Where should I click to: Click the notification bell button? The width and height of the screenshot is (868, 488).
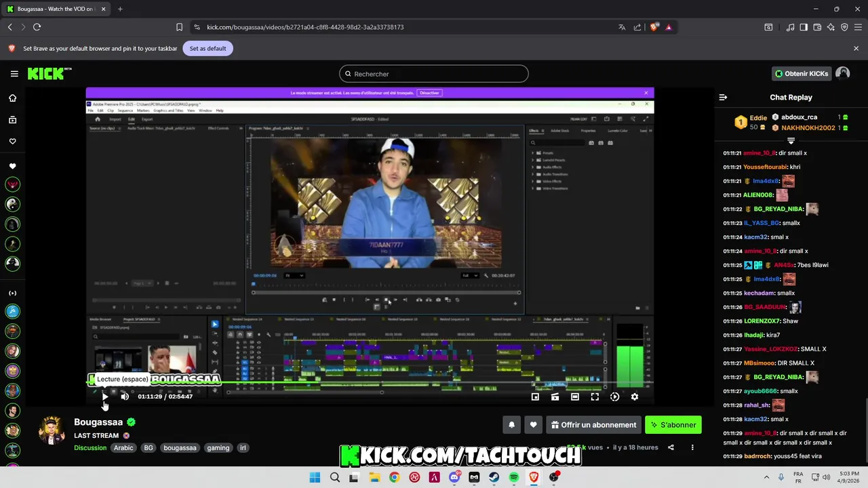coord(512,425)
